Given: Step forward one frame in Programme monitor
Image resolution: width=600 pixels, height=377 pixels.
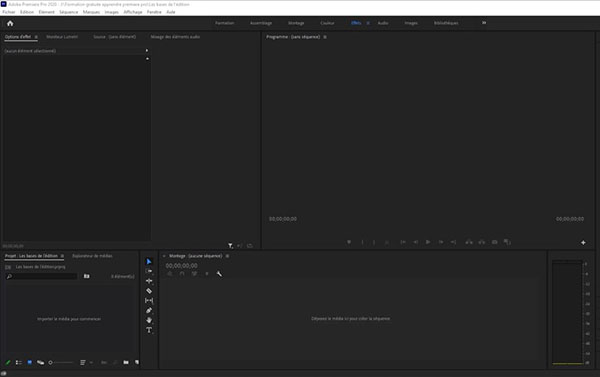Looking at the screenshot, I should (441, 242).
